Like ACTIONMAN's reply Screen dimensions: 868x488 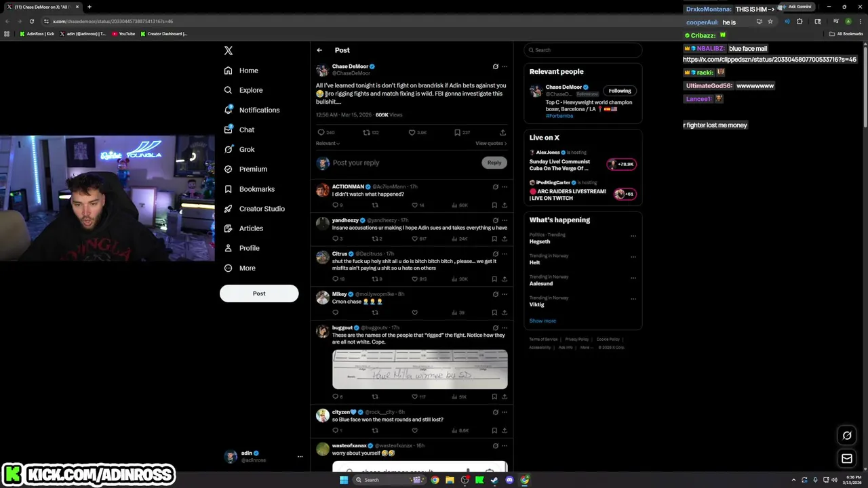[414, 205]
